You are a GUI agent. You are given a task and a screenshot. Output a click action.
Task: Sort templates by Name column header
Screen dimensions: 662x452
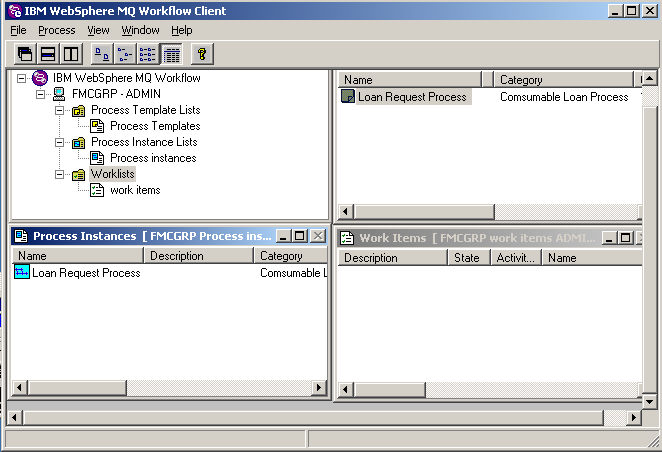tap(410, 80)
